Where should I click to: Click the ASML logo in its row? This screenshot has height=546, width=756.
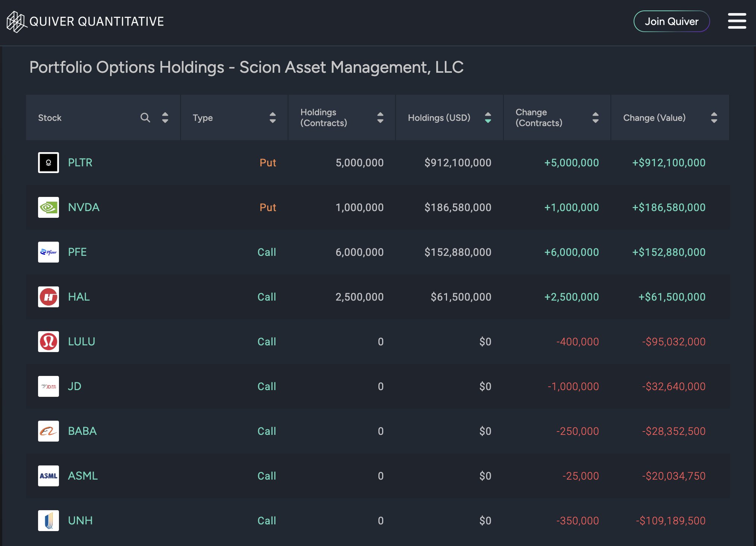(48, 476)
